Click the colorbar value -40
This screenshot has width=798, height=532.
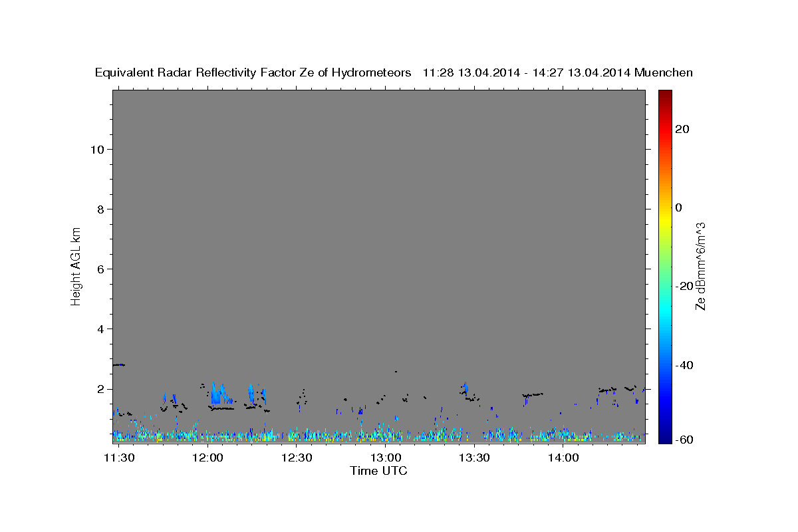point(685,364)
